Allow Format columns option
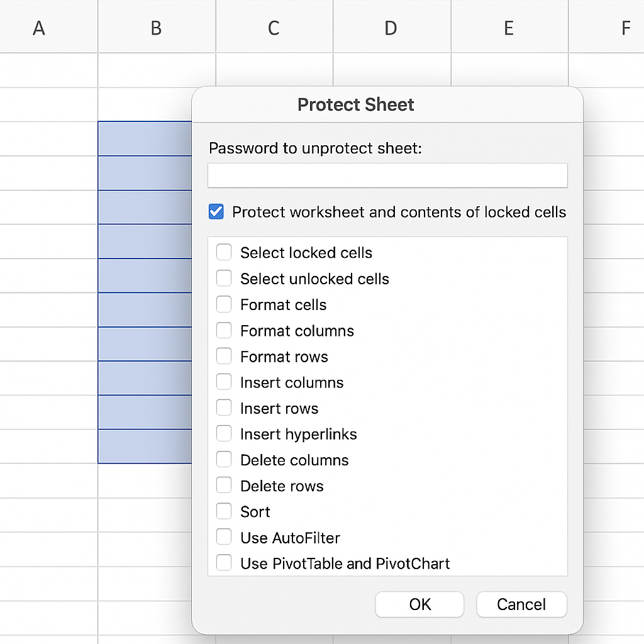The width and height of the screenshot is (644, 644). tap(224, 330)
